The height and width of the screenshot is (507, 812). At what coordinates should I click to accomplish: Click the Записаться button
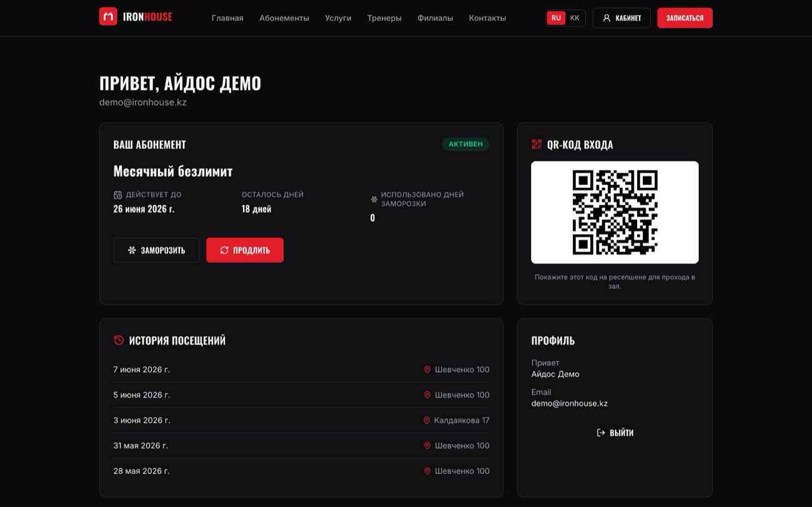coord(685,18)
